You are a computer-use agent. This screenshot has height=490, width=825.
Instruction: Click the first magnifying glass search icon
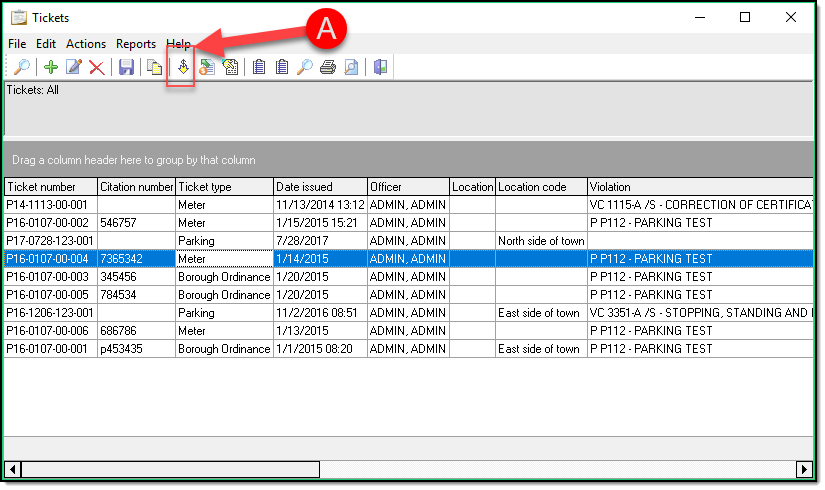(21, 67)
